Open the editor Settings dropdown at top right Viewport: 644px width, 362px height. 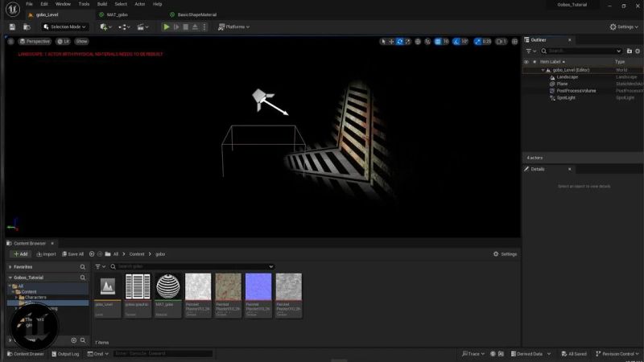(624, 27)
